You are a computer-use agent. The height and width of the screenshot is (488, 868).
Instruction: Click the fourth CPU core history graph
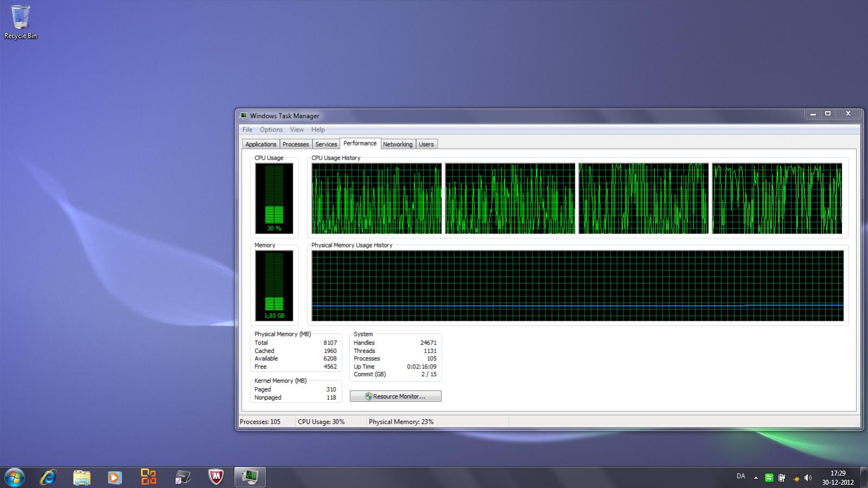(x=777, y=199)
